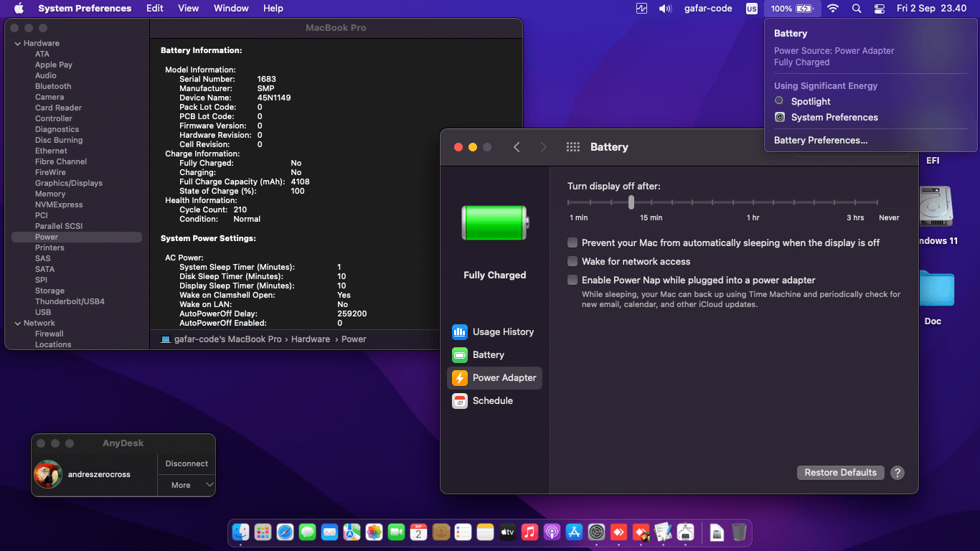Open the View menu
This screenshot has height=551, width=980.
(189, 9)
